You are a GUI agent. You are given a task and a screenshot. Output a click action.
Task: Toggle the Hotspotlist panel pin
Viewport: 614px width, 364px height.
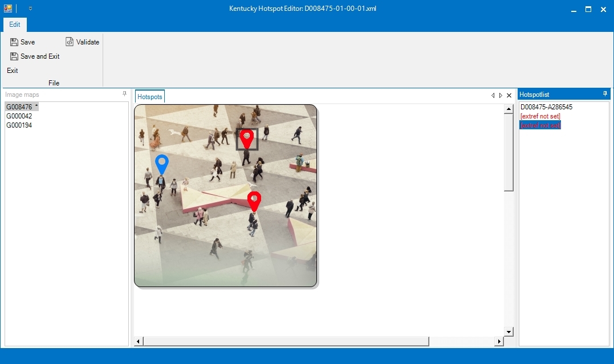pos(605,94)
